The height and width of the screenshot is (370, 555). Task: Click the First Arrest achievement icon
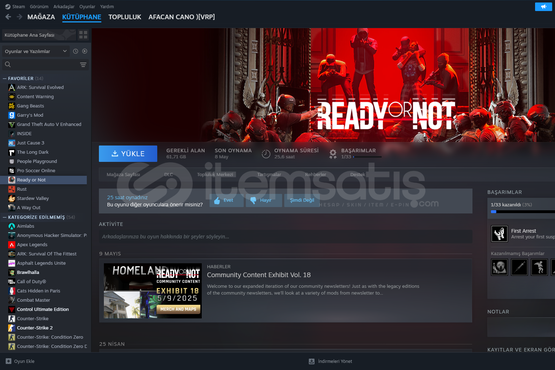tap(499, 234)
